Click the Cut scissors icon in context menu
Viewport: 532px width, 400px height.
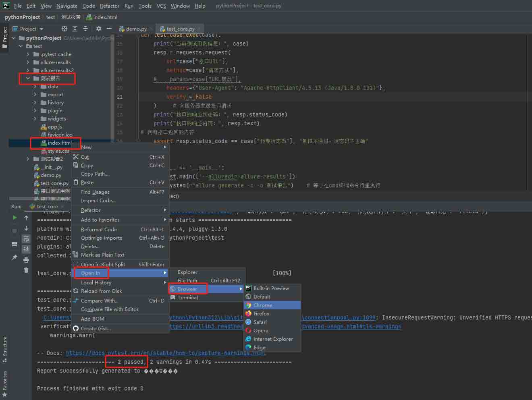[76, 157]
